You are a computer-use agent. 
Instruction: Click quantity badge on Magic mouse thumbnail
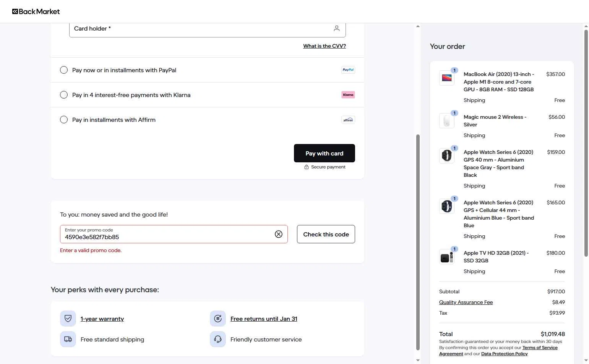[x=454, y=113]
